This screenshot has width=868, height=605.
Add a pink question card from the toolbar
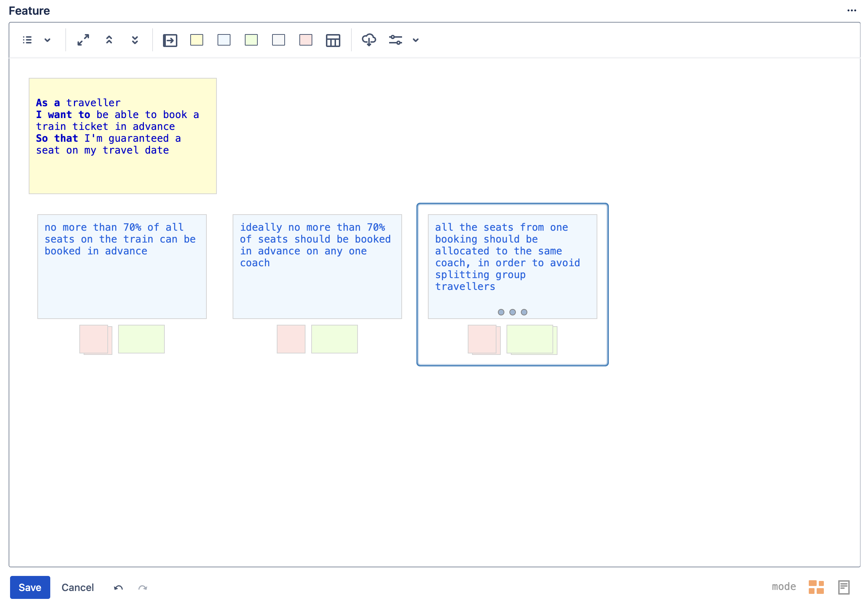pyautogui.click(x=306, y=40)
